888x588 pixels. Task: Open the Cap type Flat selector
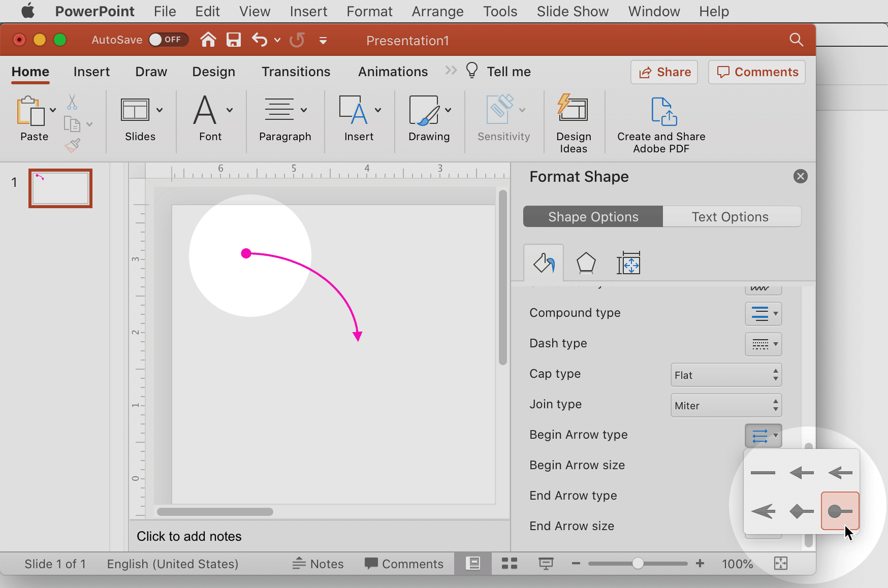[726, 375]
